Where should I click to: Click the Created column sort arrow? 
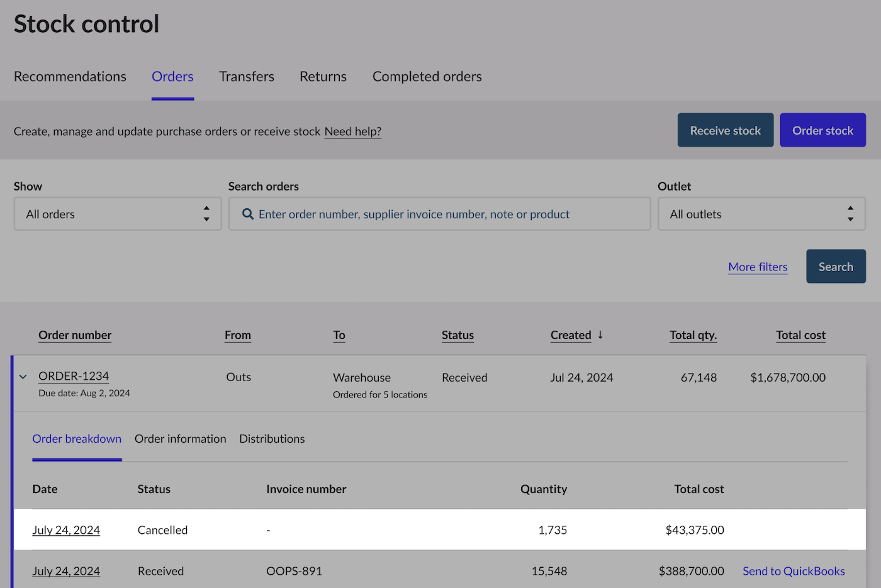(600, 335)
